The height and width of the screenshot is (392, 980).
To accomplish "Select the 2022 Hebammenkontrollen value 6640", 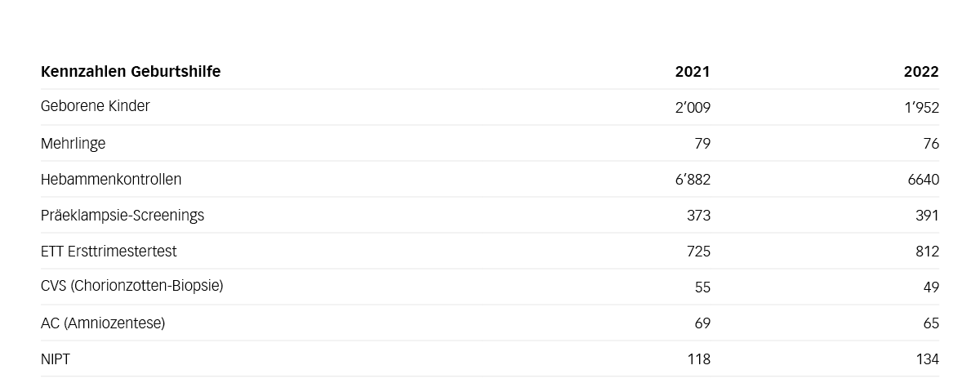I will (x=924, y=180).
